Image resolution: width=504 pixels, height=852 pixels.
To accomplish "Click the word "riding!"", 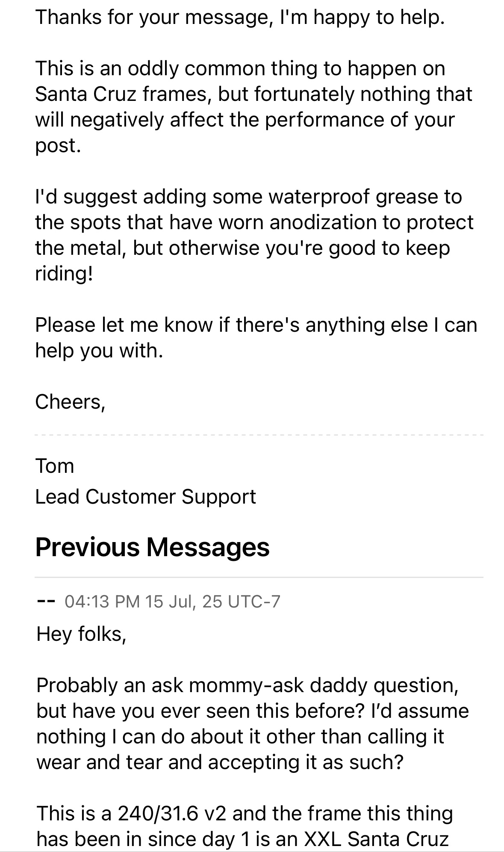I will tap(64, 274).
